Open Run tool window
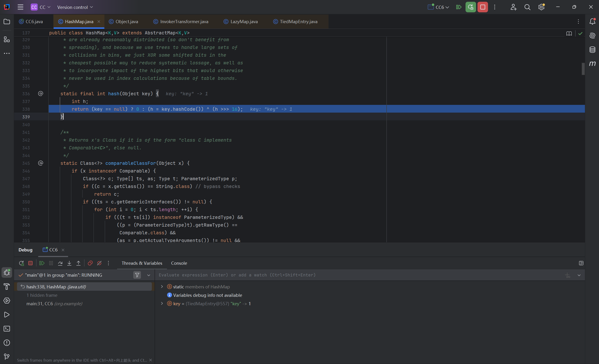 pos(7,314)
